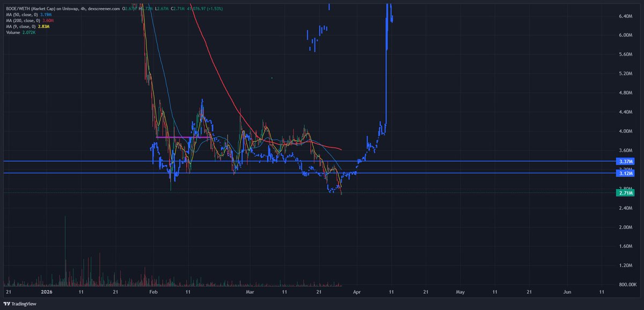Click the pink horizontal line drawing

coord(182,137)
